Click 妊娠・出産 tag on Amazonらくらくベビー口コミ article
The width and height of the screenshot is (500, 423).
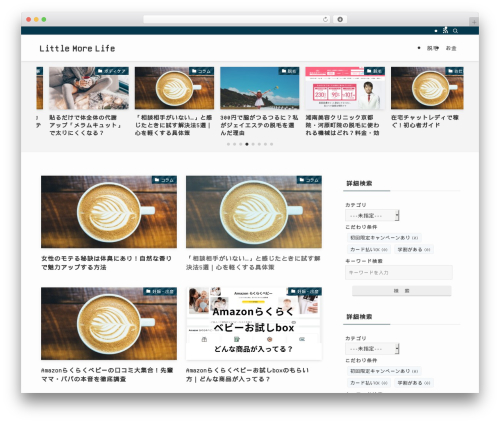tap(160, 291)
